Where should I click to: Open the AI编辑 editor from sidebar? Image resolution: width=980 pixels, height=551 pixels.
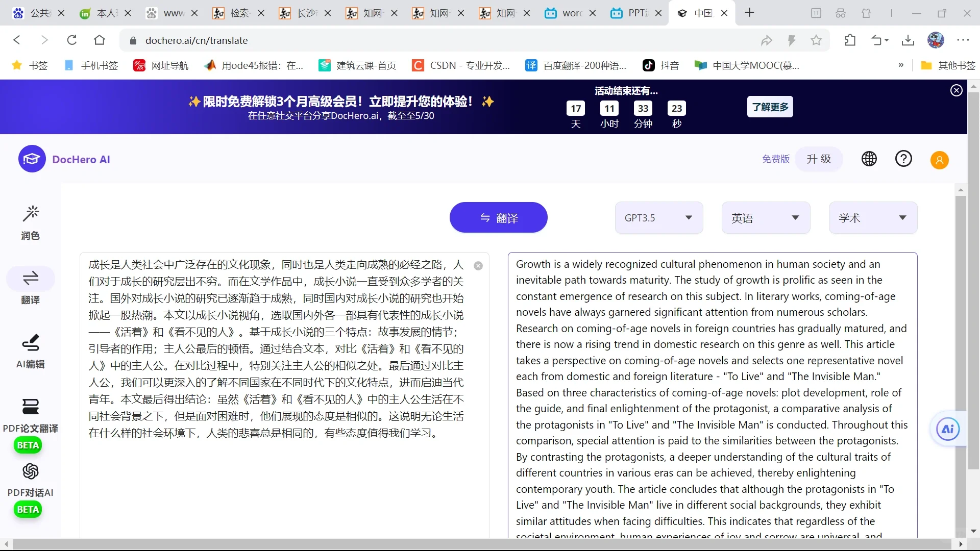[31, 351]
